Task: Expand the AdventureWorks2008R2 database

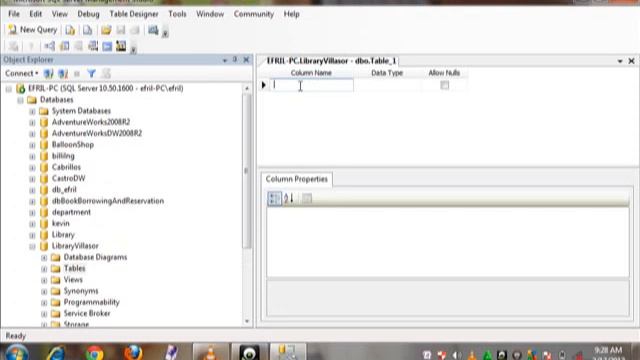Action: pyautogui.click(x=32, y=122)
